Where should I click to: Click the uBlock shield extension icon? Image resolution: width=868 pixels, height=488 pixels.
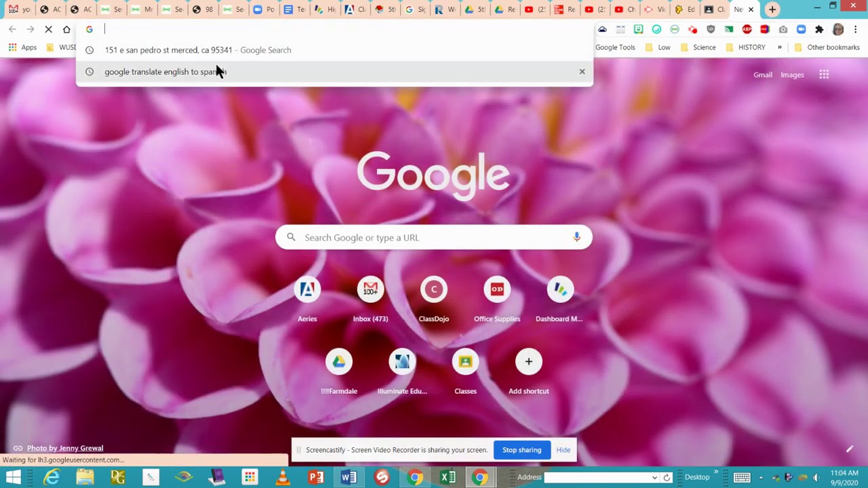[711, 29]
